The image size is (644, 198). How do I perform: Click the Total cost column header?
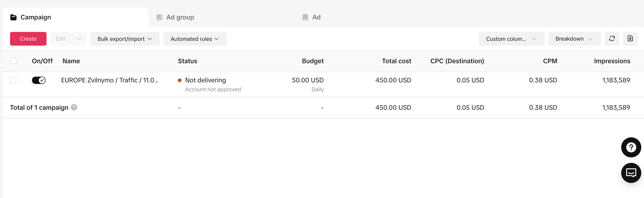click(x=397, y=61)
